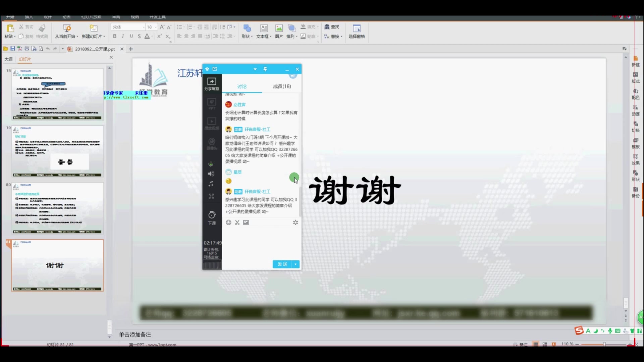This screenshot has height=362, width=644.
Task: Select slide 80 thumbnail
Action: (x=58, y=208)
